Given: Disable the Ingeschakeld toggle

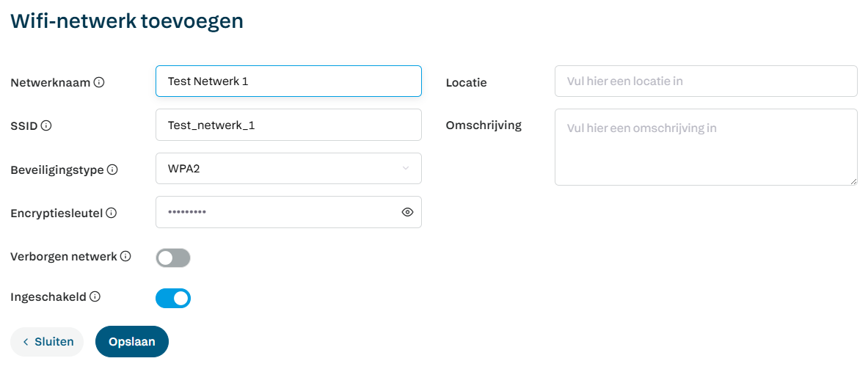Looking at the screenshot, I should pos(173,298).
